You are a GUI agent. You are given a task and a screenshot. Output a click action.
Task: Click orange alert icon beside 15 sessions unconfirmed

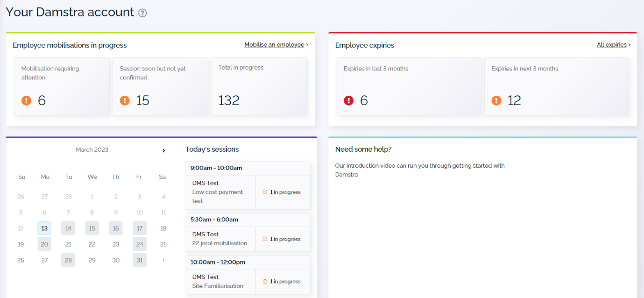tap(125, 100)
